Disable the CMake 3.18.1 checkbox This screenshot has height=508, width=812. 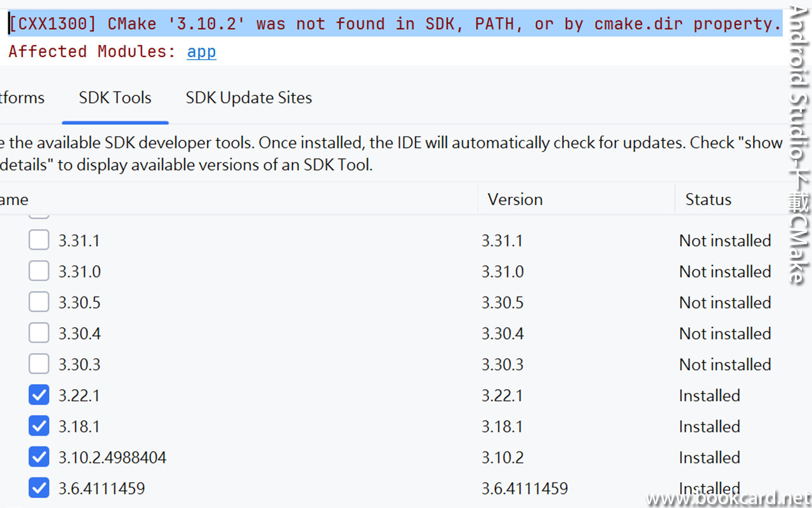click(39, 425)
